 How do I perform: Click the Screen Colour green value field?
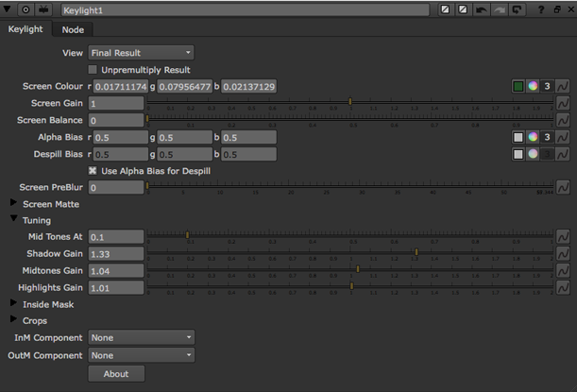pyautogui.click(x=185, y=87)
